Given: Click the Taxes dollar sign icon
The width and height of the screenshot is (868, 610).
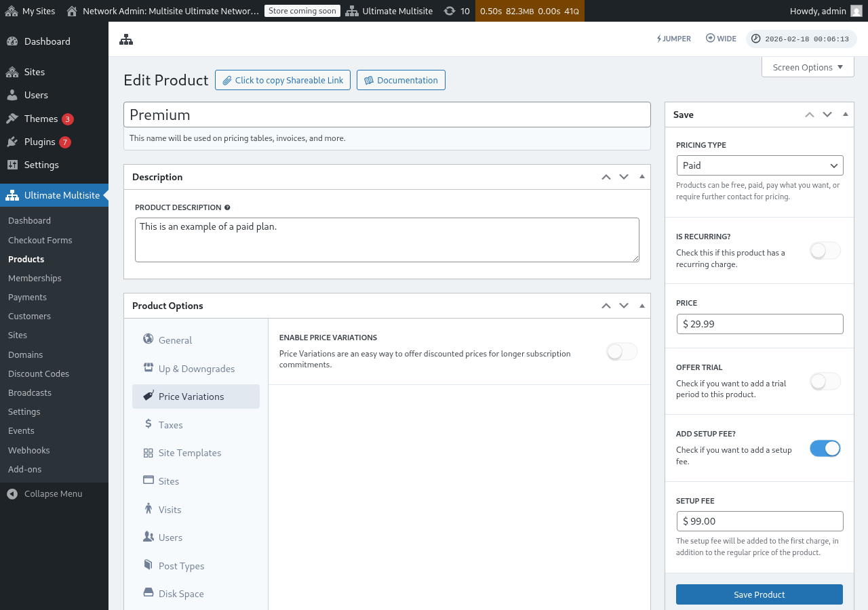Looking at the screenshot, I should click(148, 424).
